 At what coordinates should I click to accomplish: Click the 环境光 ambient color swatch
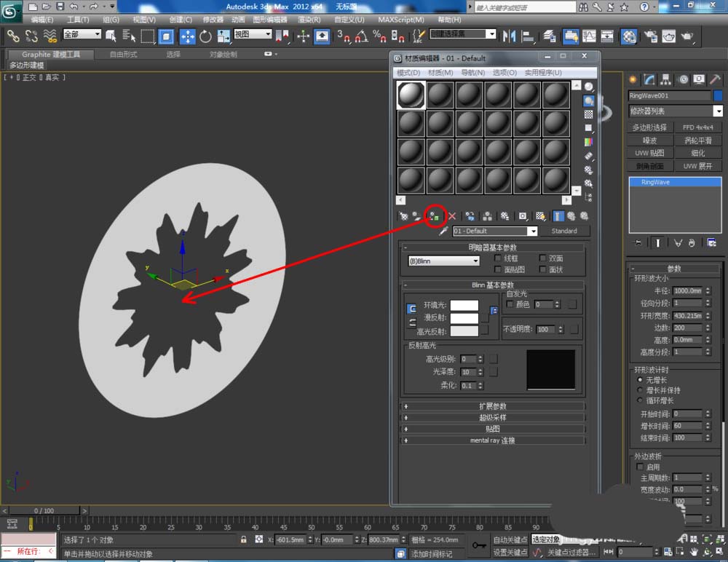click(x=464, y=305)
